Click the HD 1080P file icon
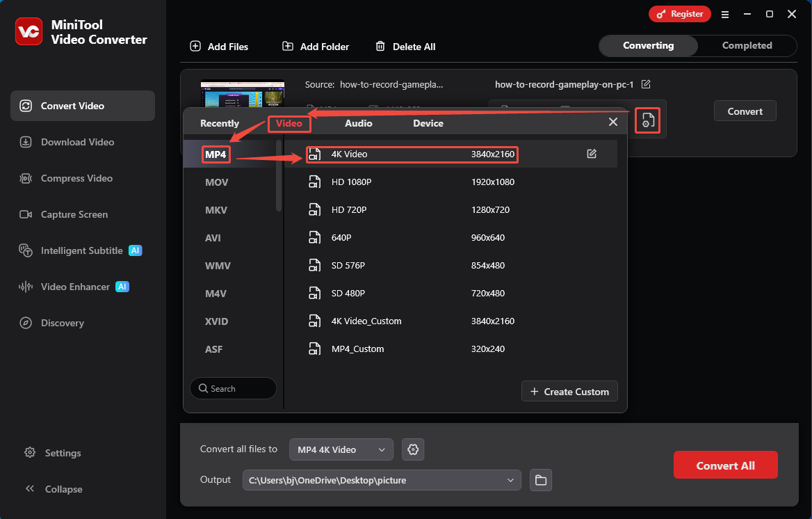This screenshot has width=812, height=519. [x=314, y=182]
